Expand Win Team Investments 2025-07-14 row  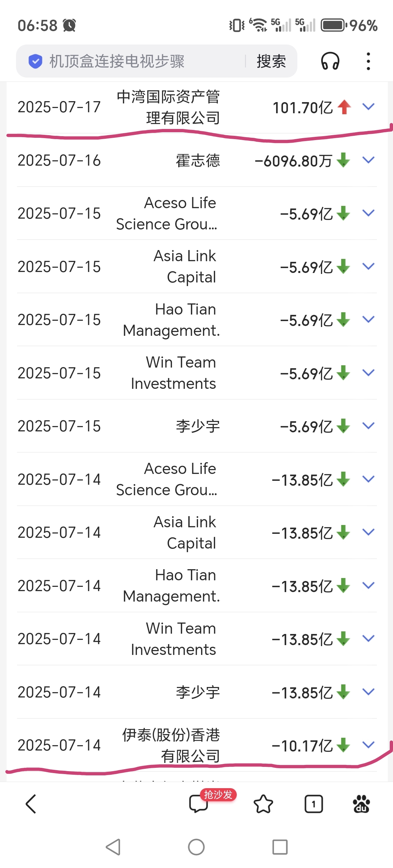tap(368, 638)
